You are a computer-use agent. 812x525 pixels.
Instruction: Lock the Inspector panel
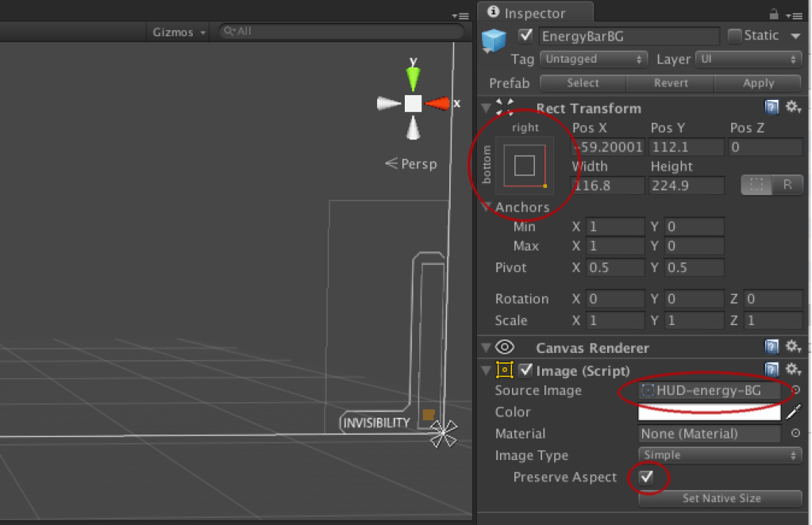[x=773, y=13]
